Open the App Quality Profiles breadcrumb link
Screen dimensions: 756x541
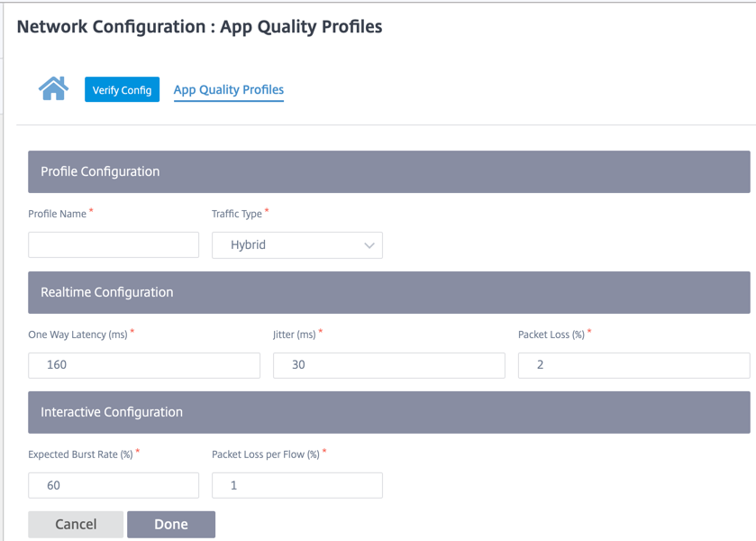tap(229, 90)
